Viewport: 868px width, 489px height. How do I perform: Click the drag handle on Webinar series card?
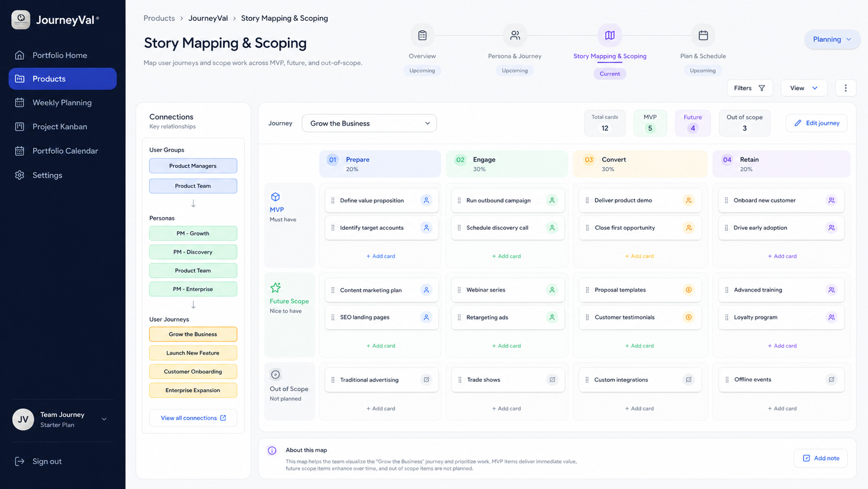[459, 290]
